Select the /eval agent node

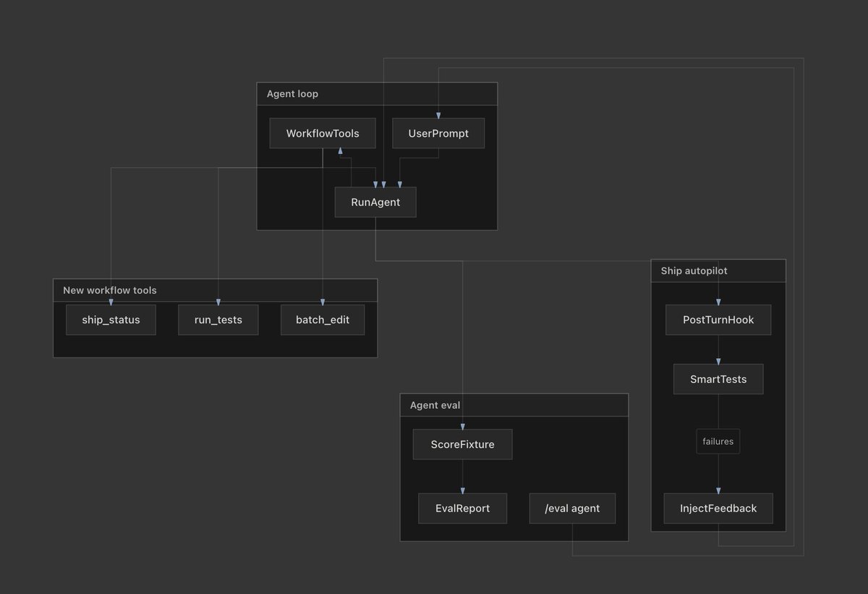[x=573, y=509]
